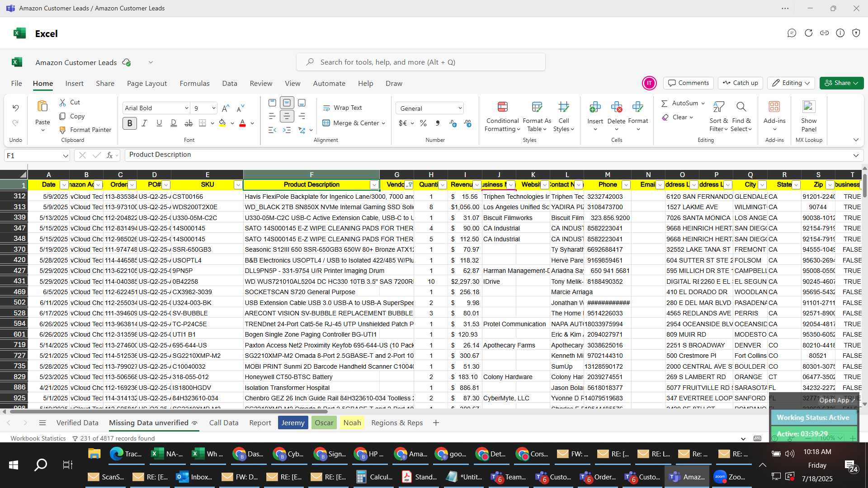Click the Format Painter brush icon

coord(62,130)
